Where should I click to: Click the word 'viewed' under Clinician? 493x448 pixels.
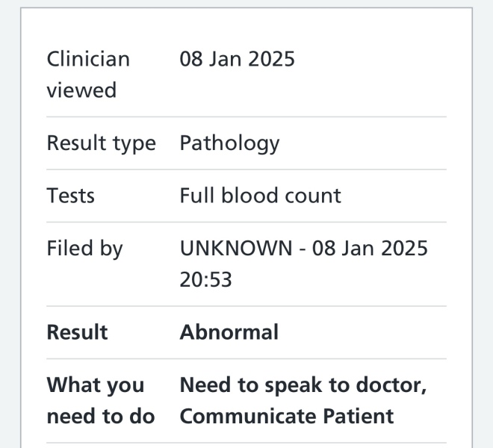click(x=81, y=90)
